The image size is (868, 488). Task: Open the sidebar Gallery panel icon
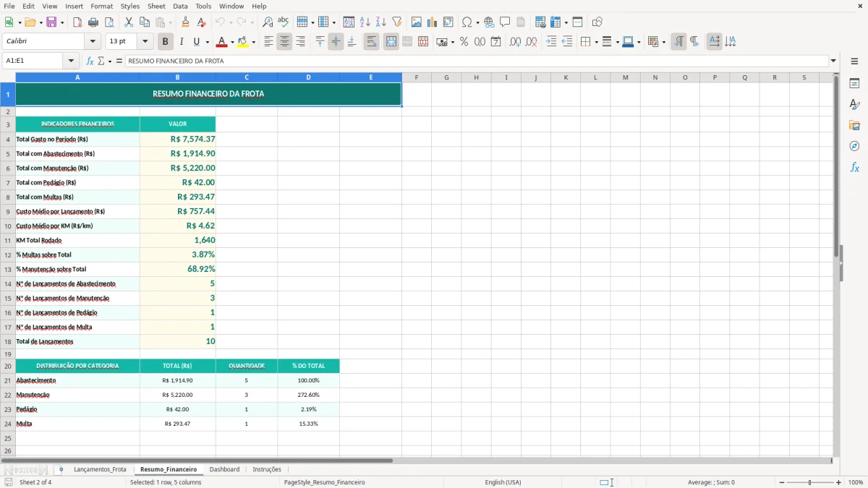coord(854,125)
